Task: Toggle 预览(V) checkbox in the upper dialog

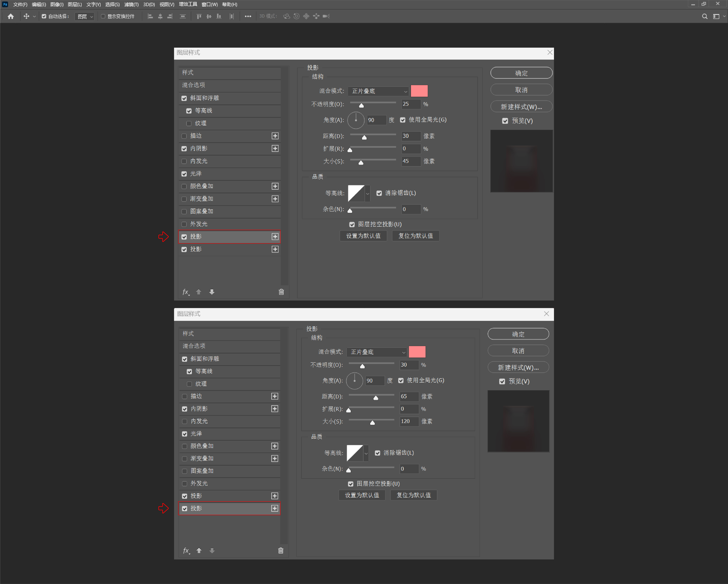Action: point(505,121)
